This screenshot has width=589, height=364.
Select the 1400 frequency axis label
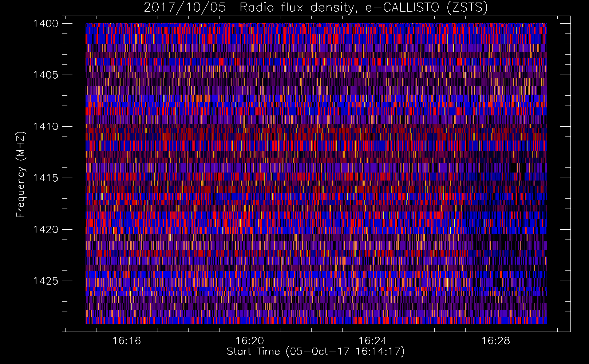[x=46, y=24]
